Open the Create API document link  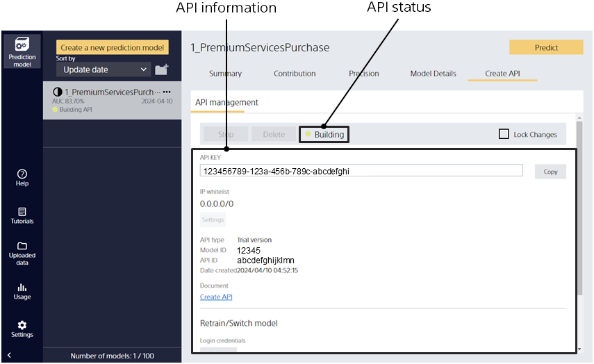216,297
